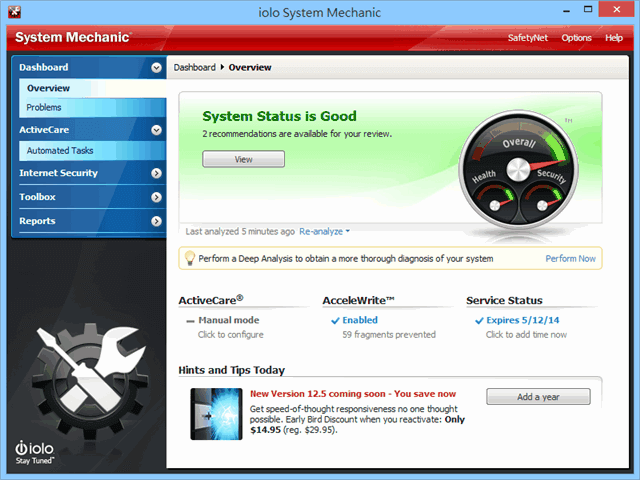Click the Toolbox sidebar label
The height and width of the screenshot is (480, 640).
point(37,197)
